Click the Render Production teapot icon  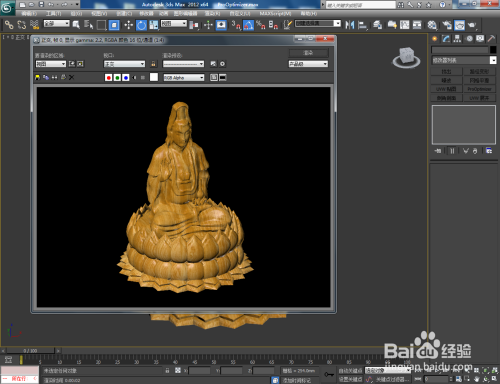pyautogui.click(x=472, y=25)
